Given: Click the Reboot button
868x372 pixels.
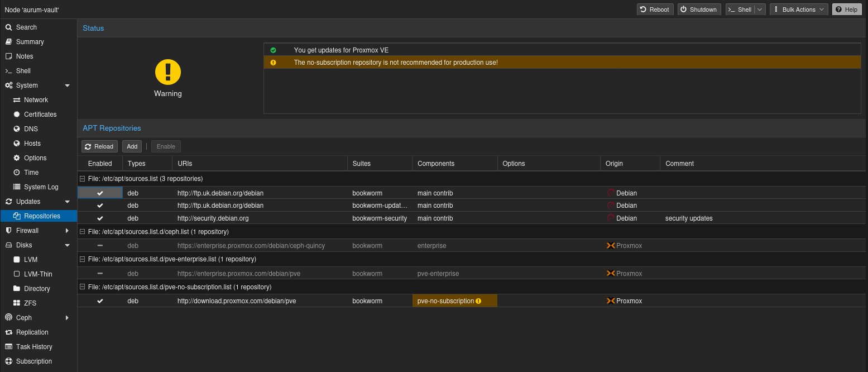Looking at the screenshot, I should (x=655, y=9).
